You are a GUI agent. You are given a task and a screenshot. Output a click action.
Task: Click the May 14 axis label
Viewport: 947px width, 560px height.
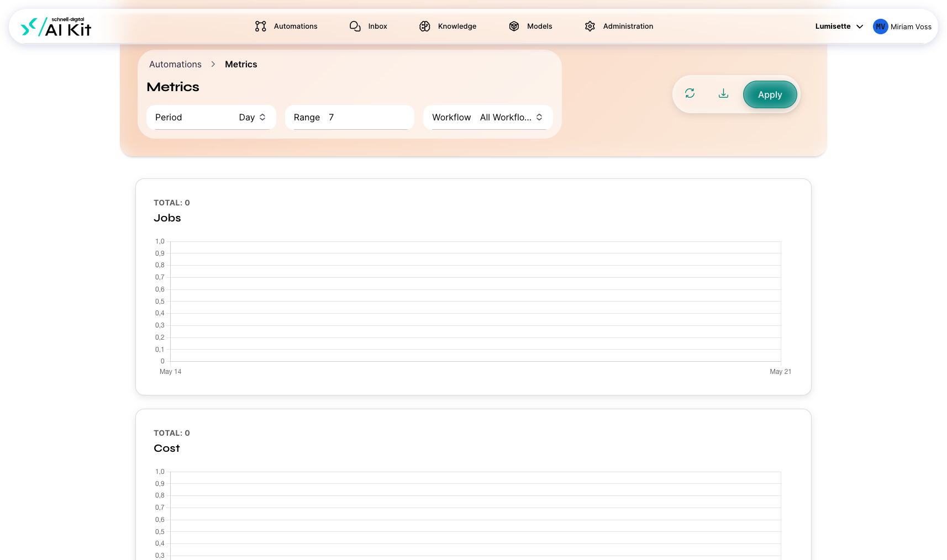[x=170, y=372]
